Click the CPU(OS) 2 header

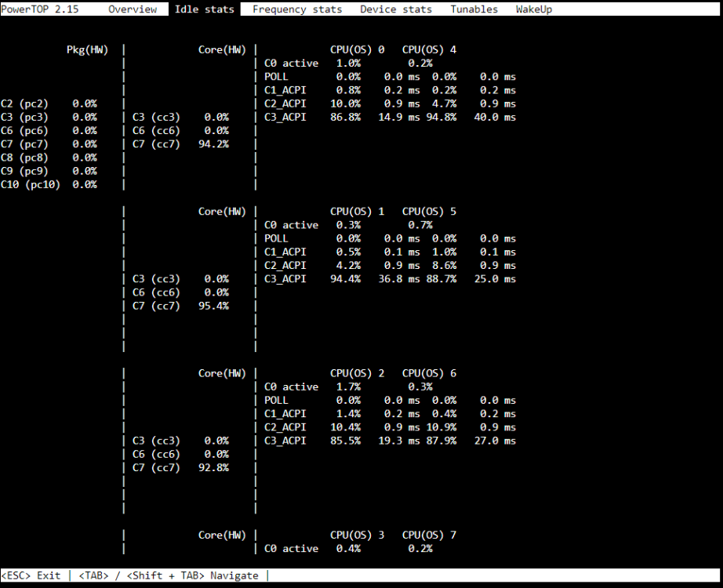point(357,373)
